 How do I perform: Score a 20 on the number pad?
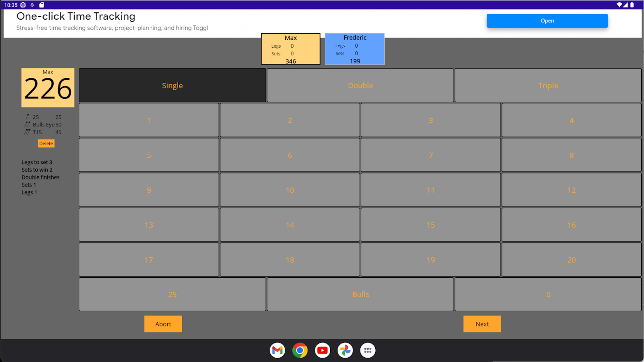click(571, 260)
